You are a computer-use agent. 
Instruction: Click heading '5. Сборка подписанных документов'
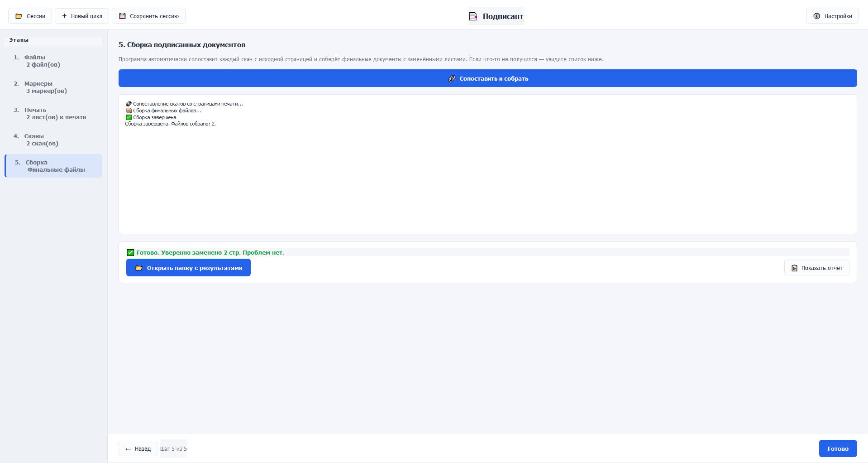click(182, 44)
